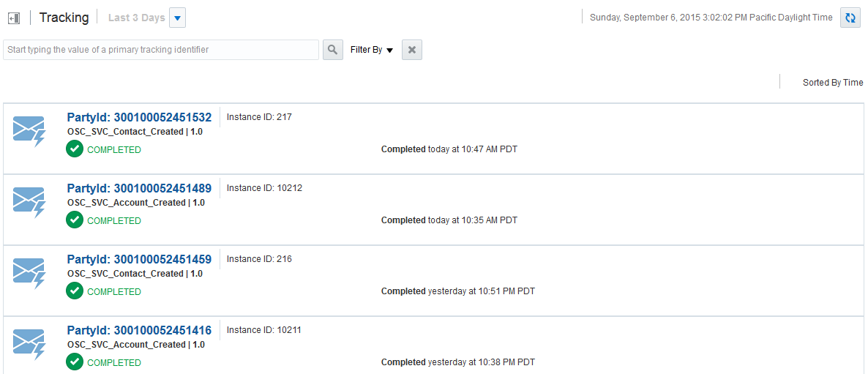Click completed checkmark for Instance 10212

75,220
